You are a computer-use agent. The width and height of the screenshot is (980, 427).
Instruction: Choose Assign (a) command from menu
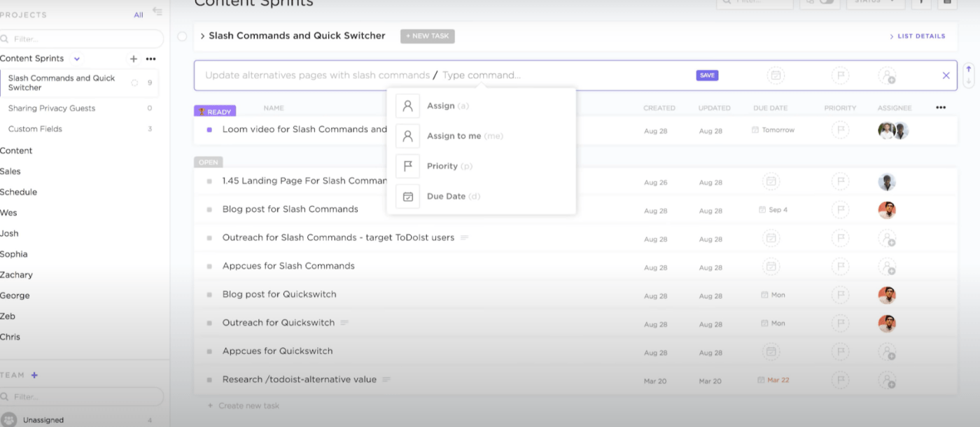[482, 106]
